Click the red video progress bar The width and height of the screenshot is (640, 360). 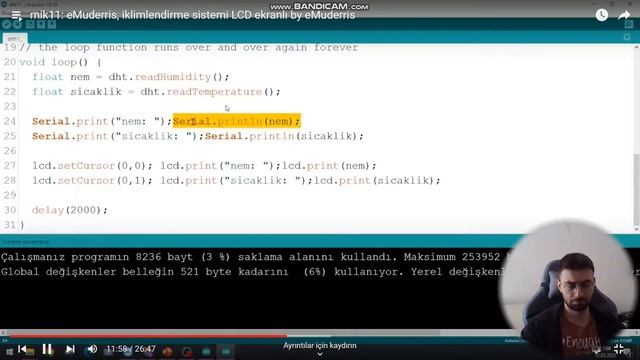tap(148, 336)
